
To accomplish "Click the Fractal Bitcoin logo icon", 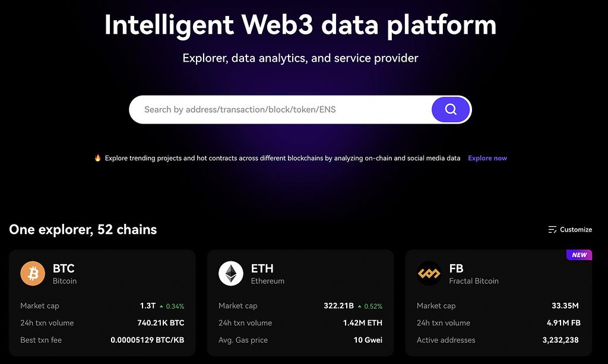I will point(429,274).
